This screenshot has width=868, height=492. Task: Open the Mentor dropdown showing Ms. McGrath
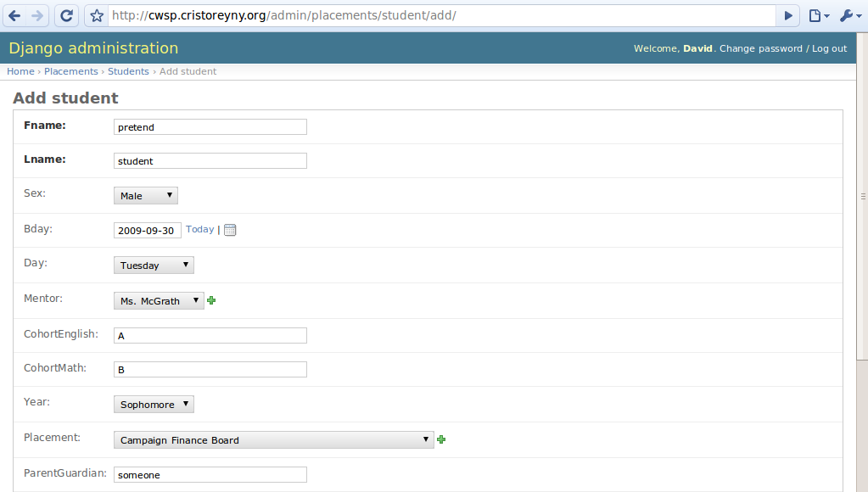(159, 301)
